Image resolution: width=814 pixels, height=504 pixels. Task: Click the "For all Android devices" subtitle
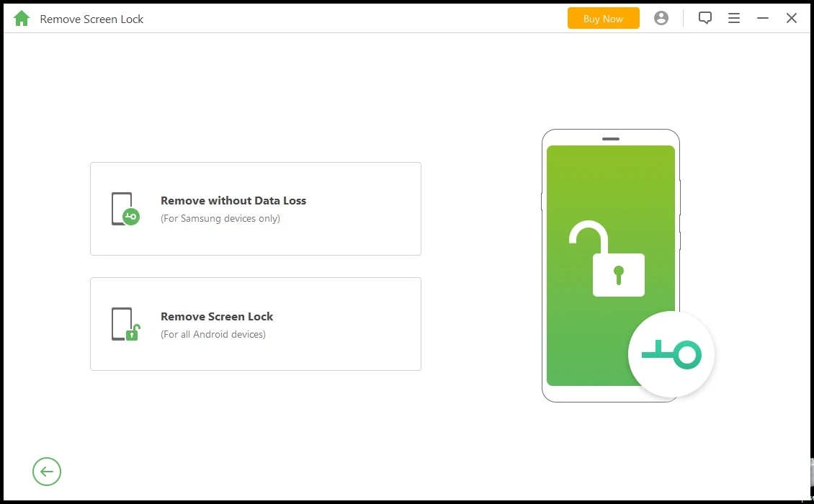point(213,334)
